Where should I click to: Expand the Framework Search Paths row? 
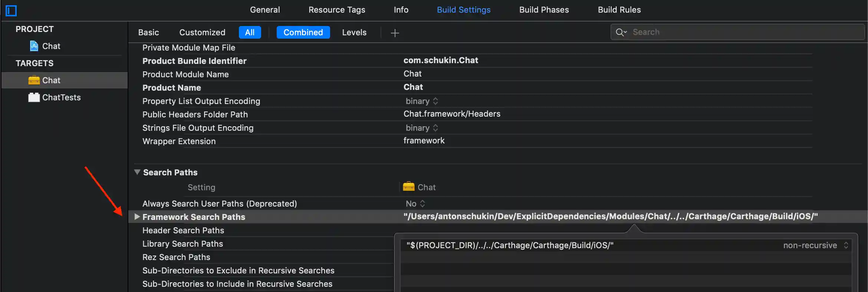pyautogui.click(x=137, y=217)
